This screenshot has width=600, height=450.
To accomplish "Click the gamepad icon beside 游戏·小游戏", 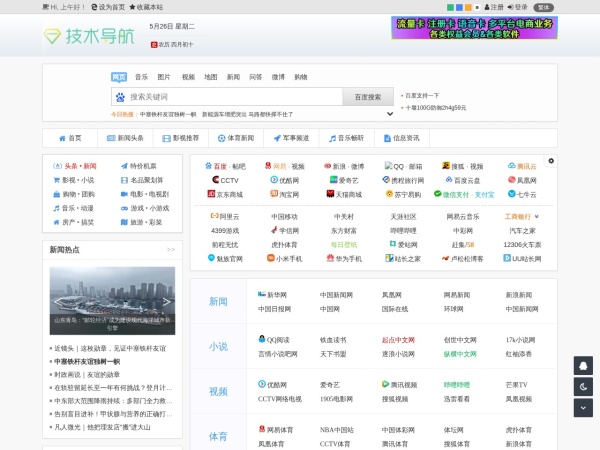I will (x=124, y=209).
